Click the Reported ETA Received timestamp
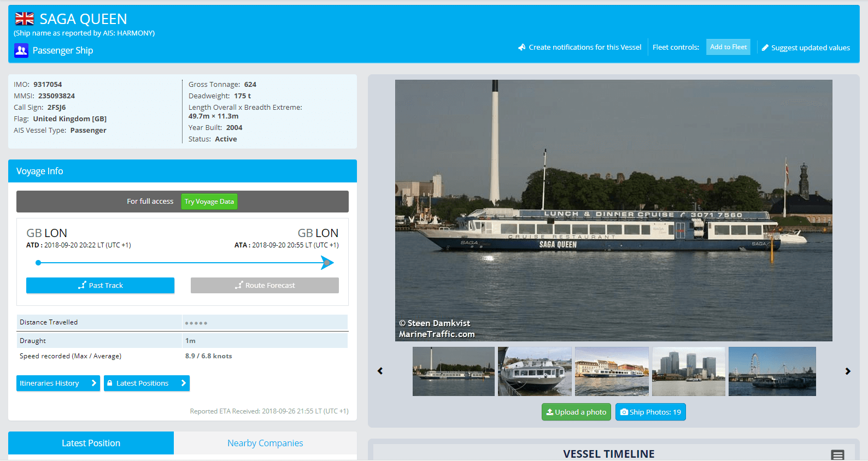 (269, 411)
